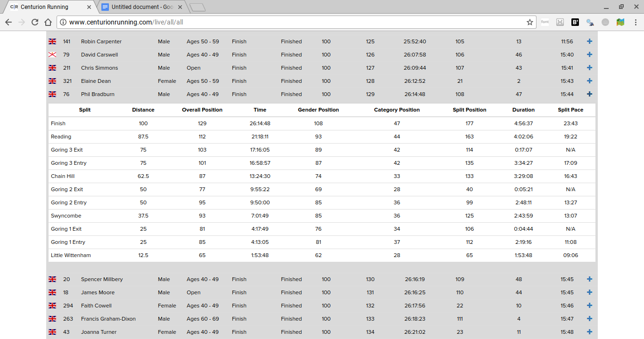Click the browser back arrow
The width and height of the screenshot is (644, 339).
[8, 22]
